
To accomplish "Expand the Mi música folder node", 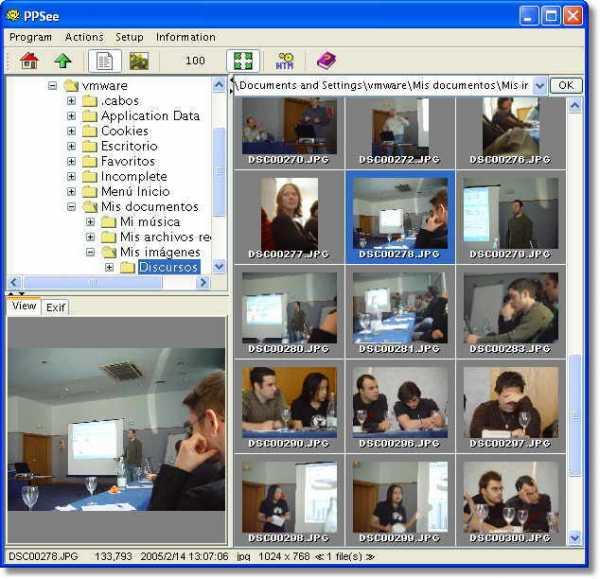I will click(90, 222).
